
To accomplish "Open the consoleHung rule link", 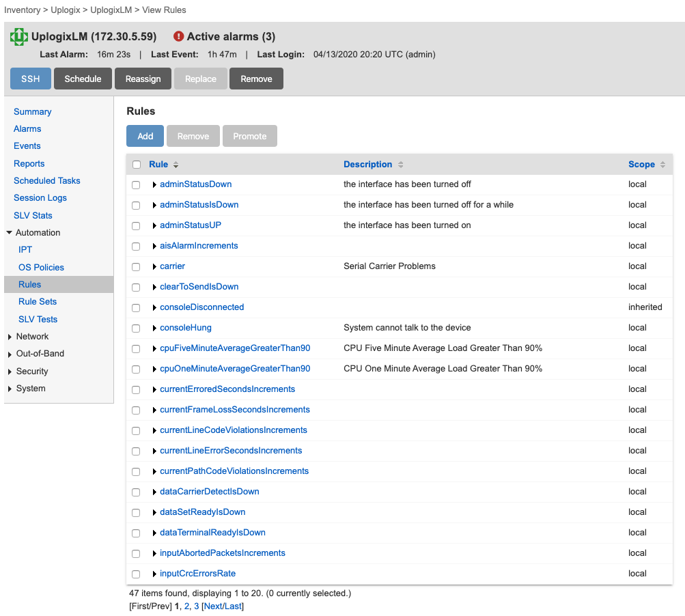I will (x=186, y=328).
